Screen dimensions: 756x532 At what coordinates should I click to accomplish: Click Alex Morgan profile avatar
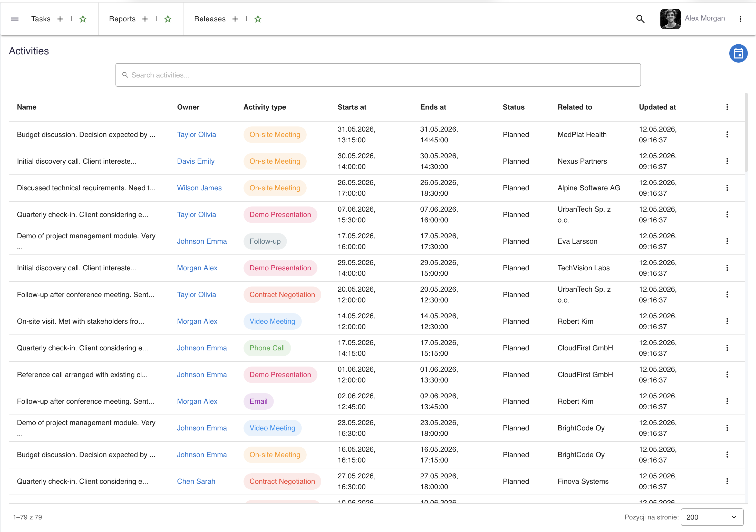click(670, 19)
